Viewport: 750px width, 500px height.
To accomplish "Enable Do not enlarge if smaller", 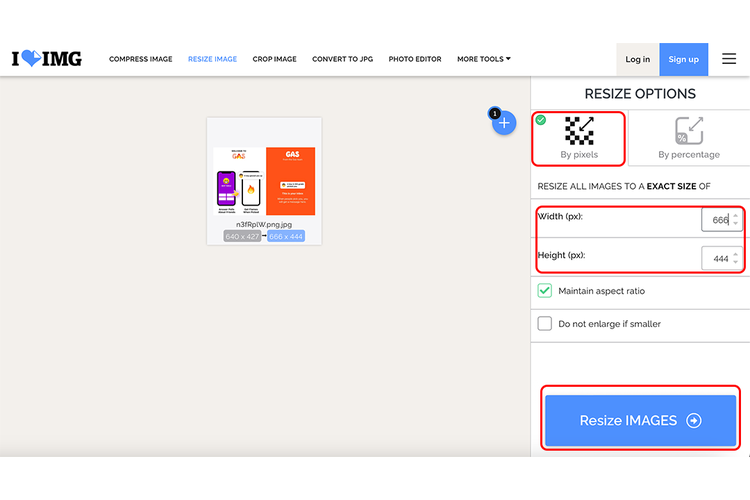I will 545,324.
